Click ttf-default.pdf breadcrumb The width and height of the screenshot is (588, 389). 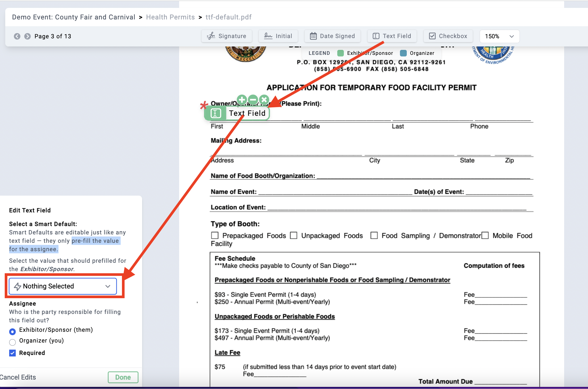click(228, 17)
